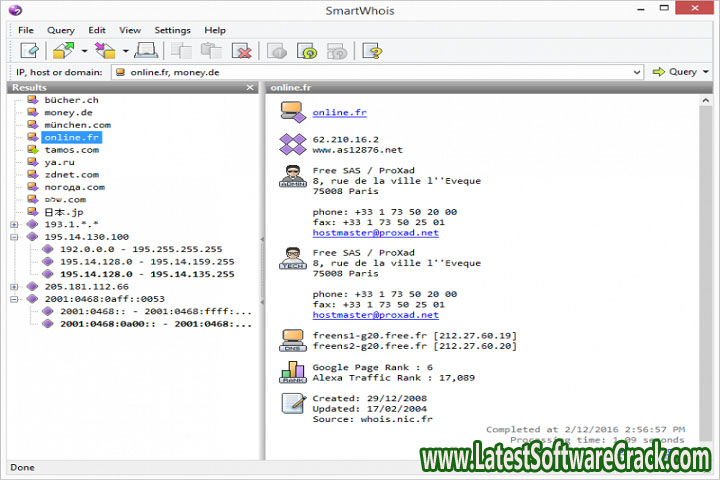This screenshot has width=720, height=480.
Task: Select money.de in the results tree
Action: click(x=68, y=113)
